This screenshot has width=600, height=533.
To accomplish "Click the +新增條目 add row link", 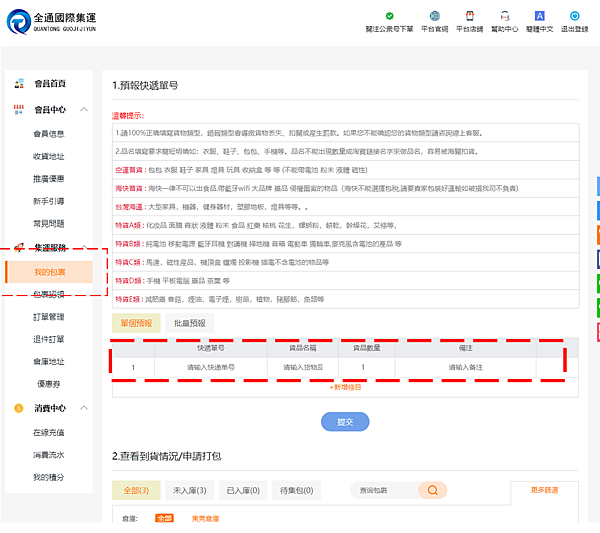I will tap(345, 387).
